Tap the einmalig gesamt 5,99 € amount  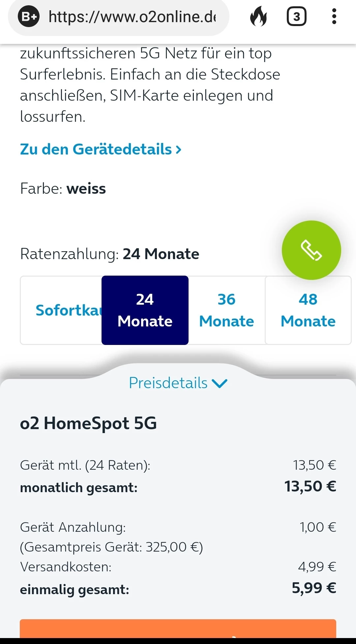click(314, 588)
